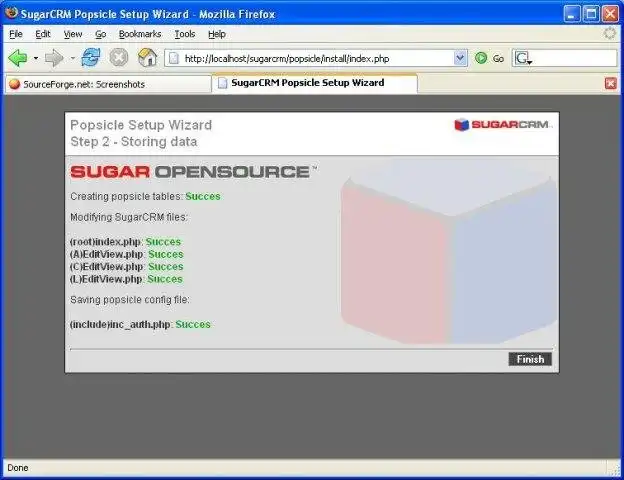Click Succes next to (A)EditView.php
The width and height of the screenshot is (624, 480).
[166, 254]
